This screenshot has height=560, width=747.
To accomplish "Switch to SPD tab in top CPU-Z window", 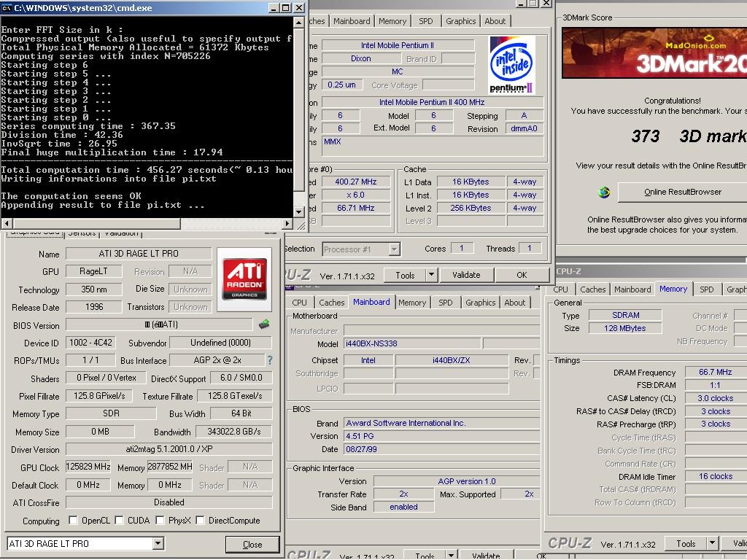I will 426,21.
